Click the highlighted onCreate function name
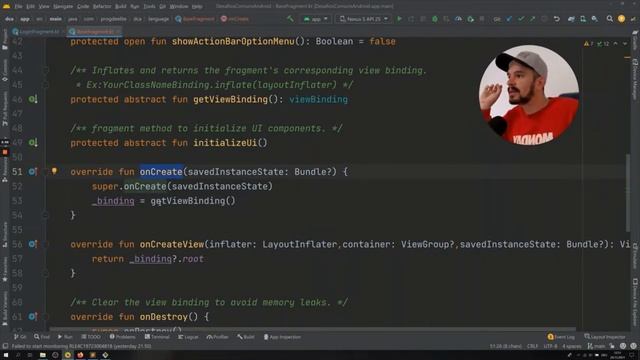The height and width of the screenshot is (360, 640). (x=161, y=172)
